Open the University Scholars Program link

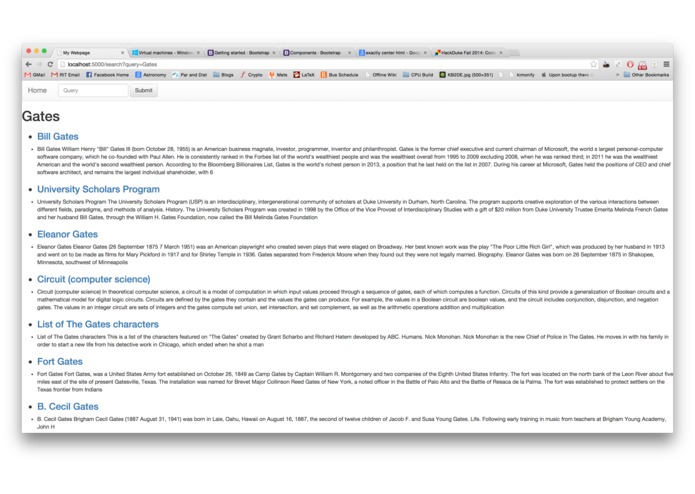point(98,189)
